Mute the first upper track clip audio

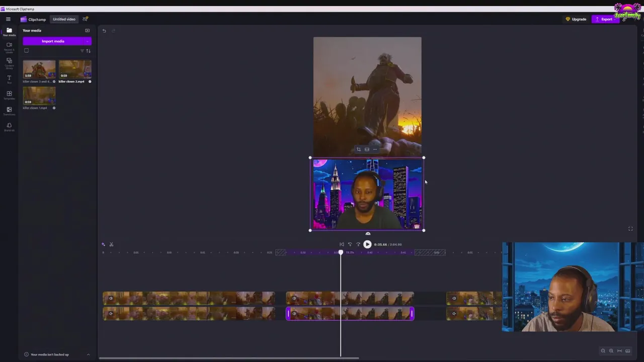pyautogui.click(x=111, y=299)
